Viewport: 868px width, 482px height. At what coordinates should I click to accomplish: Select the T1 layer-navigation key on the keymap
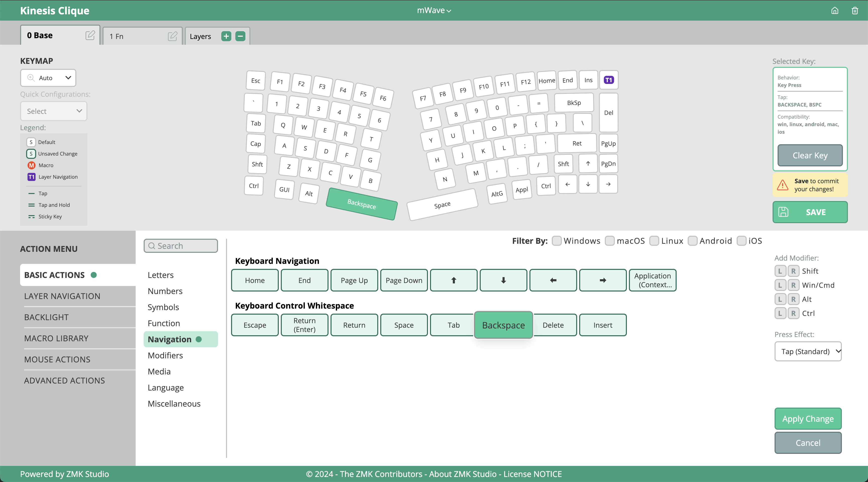point(609,80)
